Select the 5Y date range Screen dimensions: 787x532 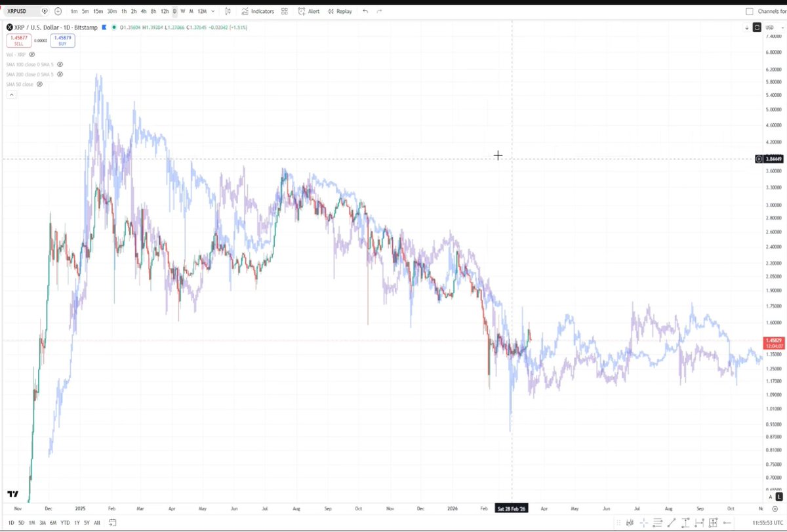(x=87, y=523)
